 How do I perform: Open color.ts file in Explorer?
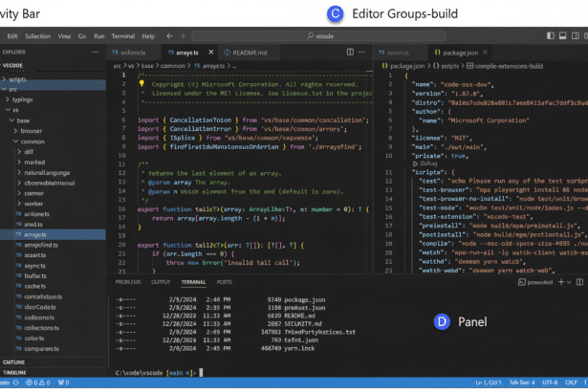tap(53, 338)
